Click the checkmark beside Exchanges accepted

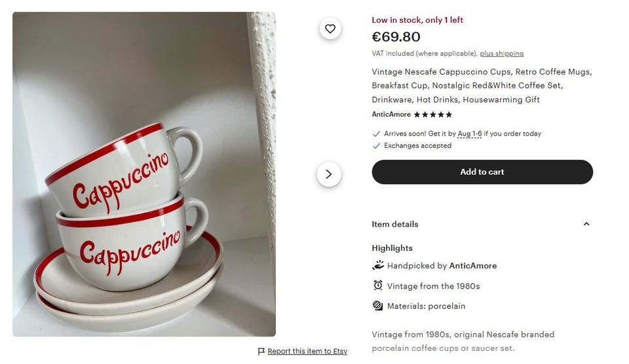click(376, 145)
